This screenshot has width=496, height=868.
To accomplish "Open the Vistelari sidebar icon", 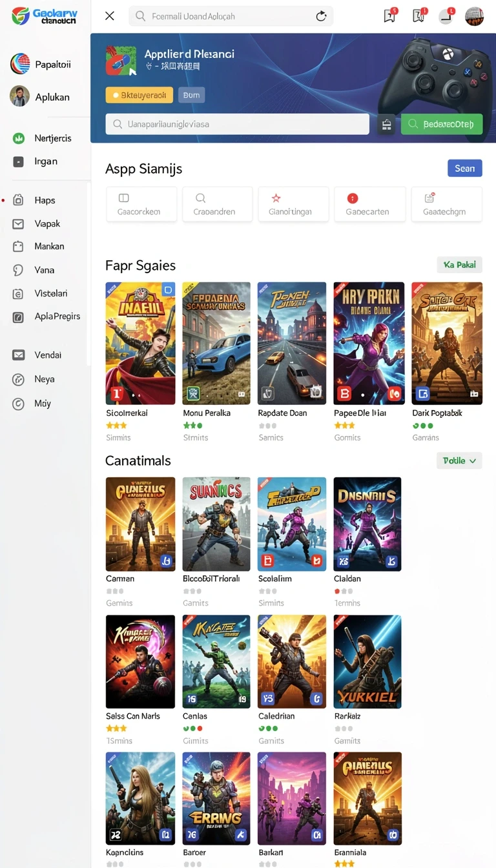I will [x=19, y=293].
